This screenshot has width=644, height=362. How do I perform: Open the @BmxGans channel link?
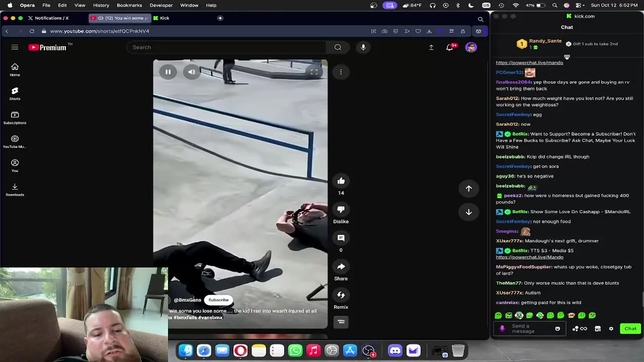(188, 300)
